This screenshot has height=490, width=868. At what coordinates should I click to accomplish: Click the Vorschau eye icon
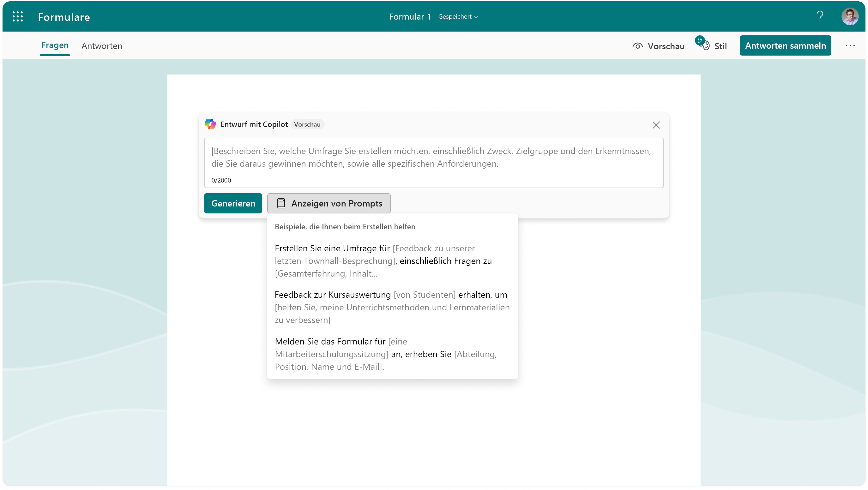click(637, 46)
